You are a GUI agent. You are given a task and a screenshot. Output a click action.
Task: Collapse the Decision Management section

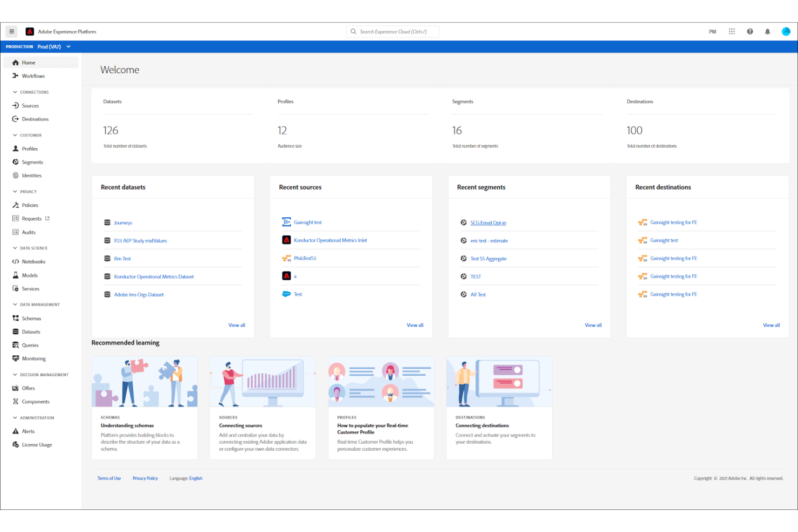coord(15,375)
